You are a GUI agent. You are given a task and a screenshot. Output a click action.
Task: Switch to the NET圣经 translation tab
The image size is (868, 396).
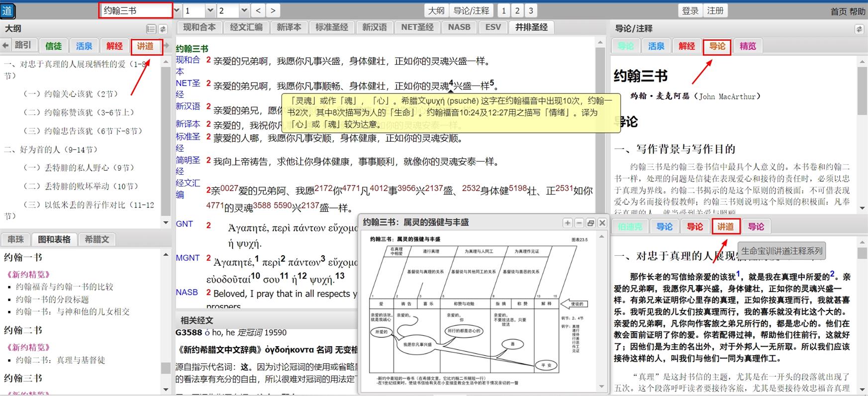pos(417,27)
